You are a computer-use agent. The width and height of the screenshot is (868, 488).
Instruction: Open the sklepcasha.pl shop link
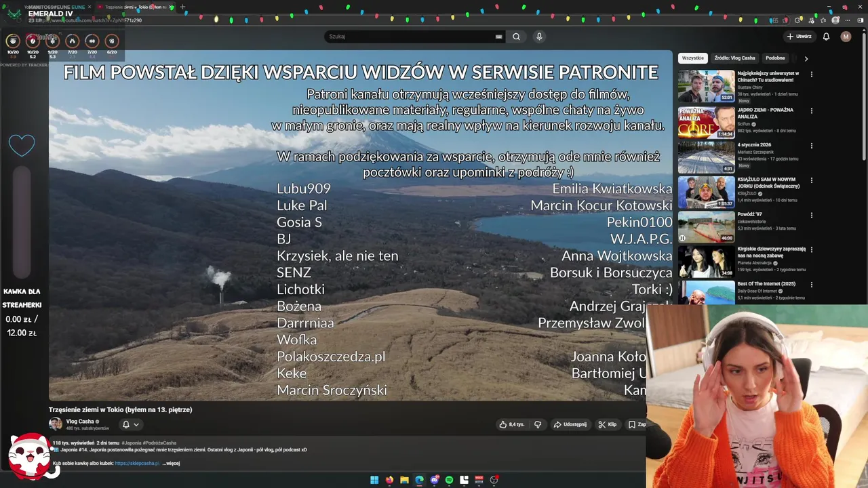137,464
